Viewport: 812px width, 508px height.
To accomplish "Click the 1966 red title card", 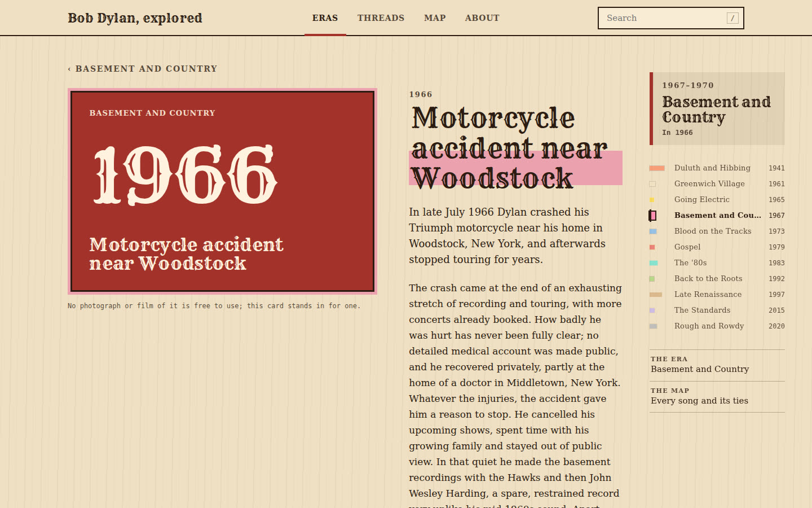I will 222,191.
